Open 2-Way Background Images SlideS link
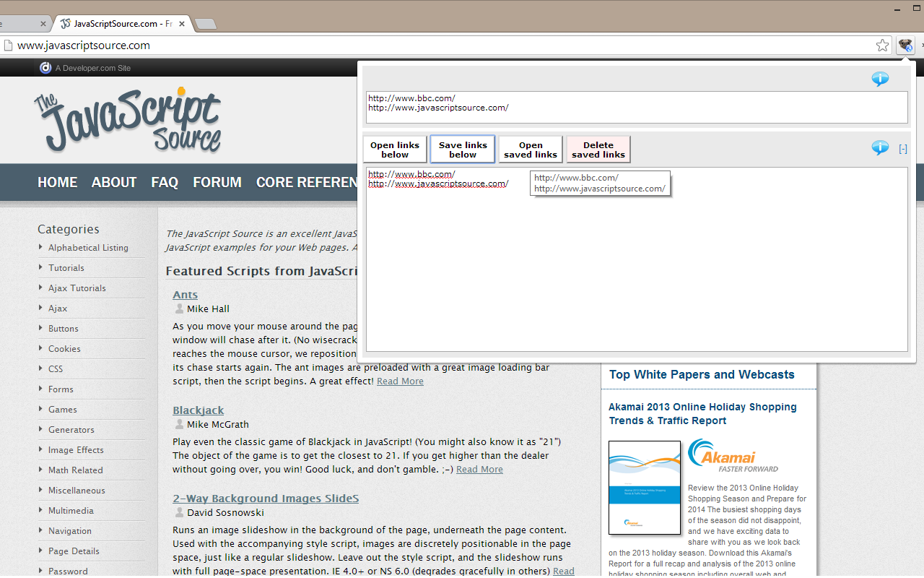924x578 pixels. 266,499
